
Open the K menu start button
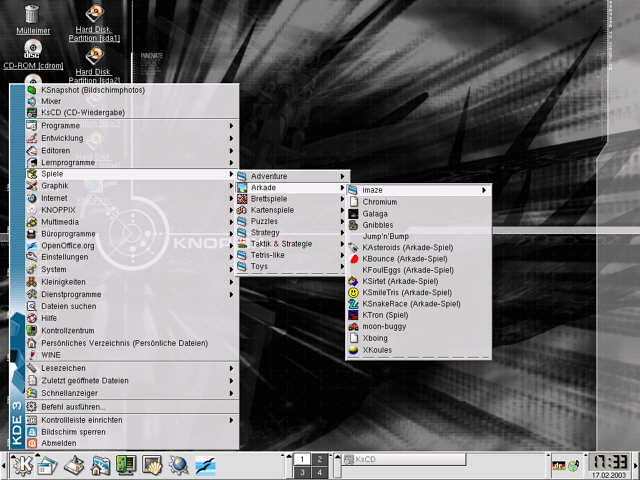22,465
